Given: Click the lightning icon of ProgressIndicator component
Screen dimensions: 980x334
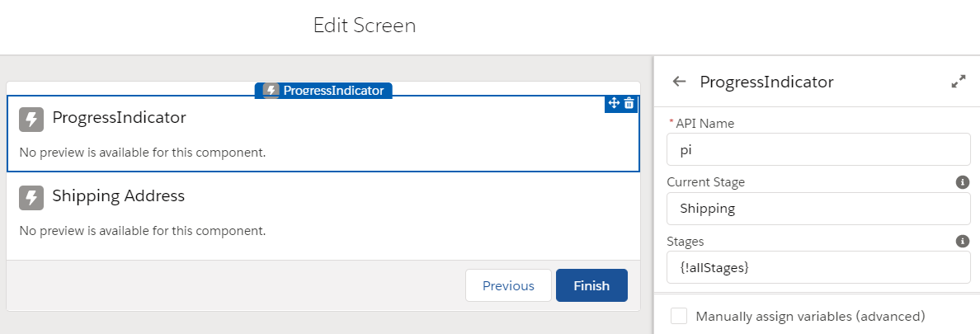Looking at the screenshot, I should (x=31, y=120).
